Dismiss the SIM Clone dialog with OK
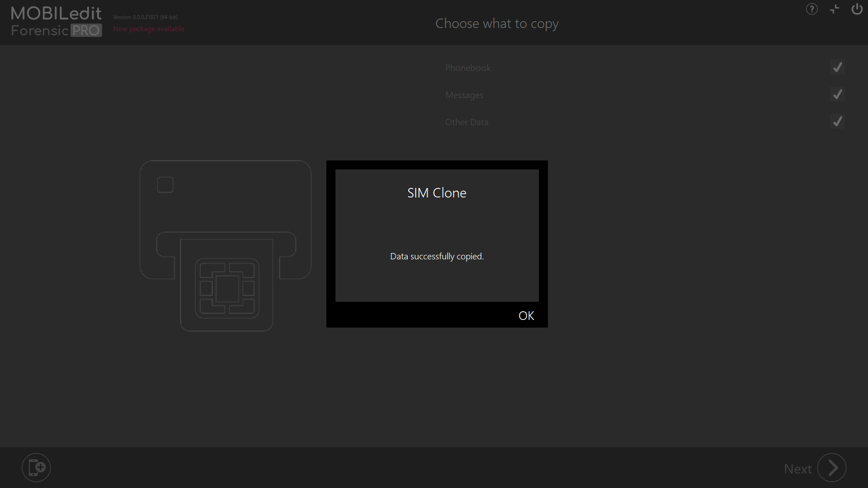 tap(526, 315)
